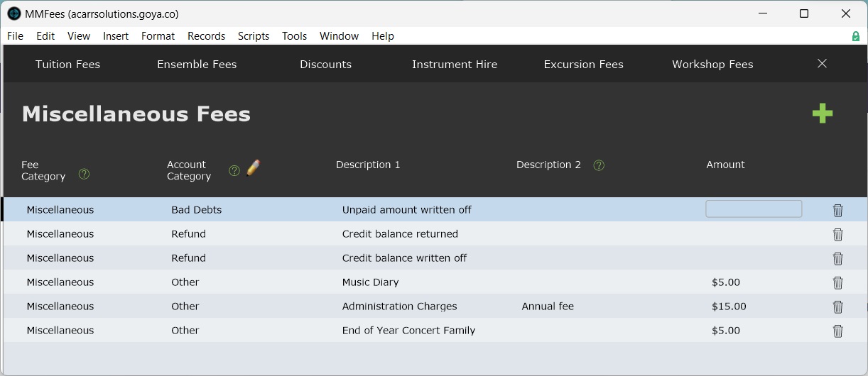The height and width of the screenshot is (376, 868).
Task: Click the help icon next to Account Category
Action: pos(234,170)
